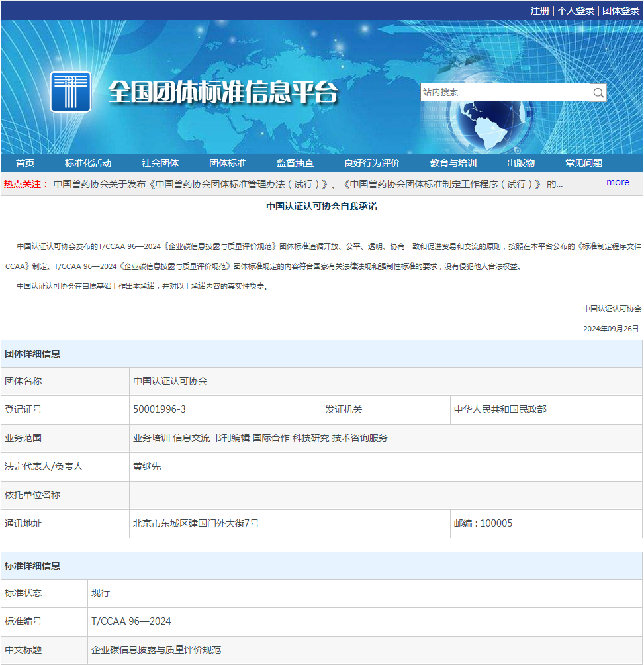Open the 中国兽药协会 hot news headline
Viewport: 644px width, 665px height.
point(308,184)
